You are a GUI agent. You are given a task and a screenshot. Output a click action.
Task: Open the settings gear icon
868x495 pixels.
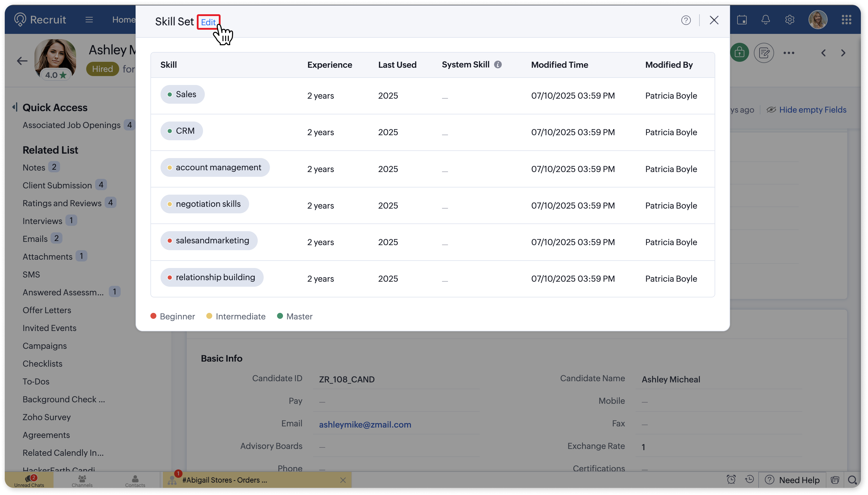coord(790,20)
